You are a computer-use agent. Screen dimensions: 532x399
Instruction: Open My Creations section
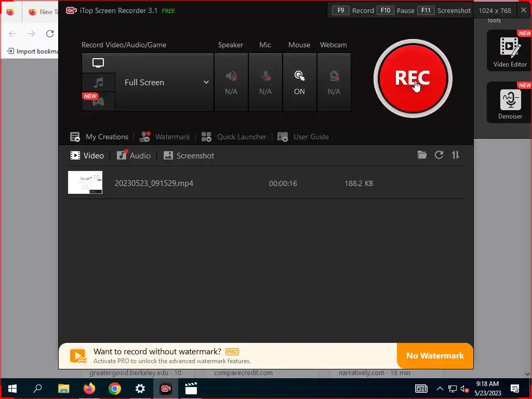pyautogui.click(x=99, y=137)
